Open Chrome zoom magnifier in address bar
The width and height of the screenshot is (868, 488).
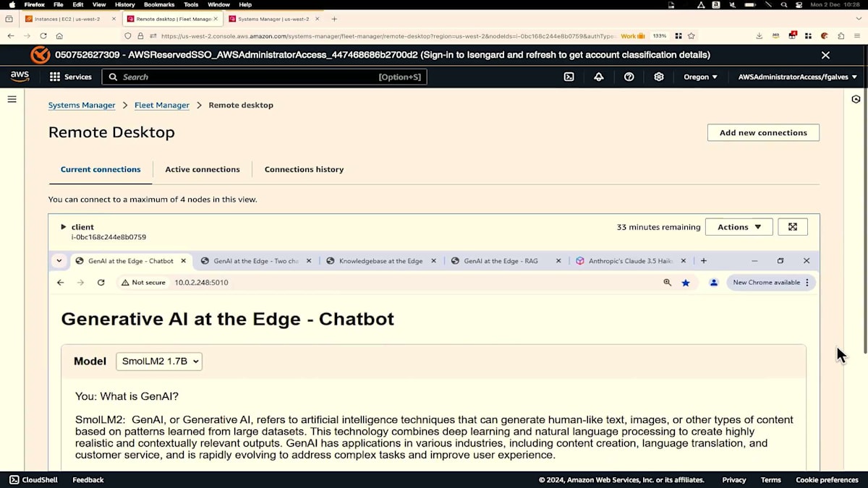(x=667, y=283)
